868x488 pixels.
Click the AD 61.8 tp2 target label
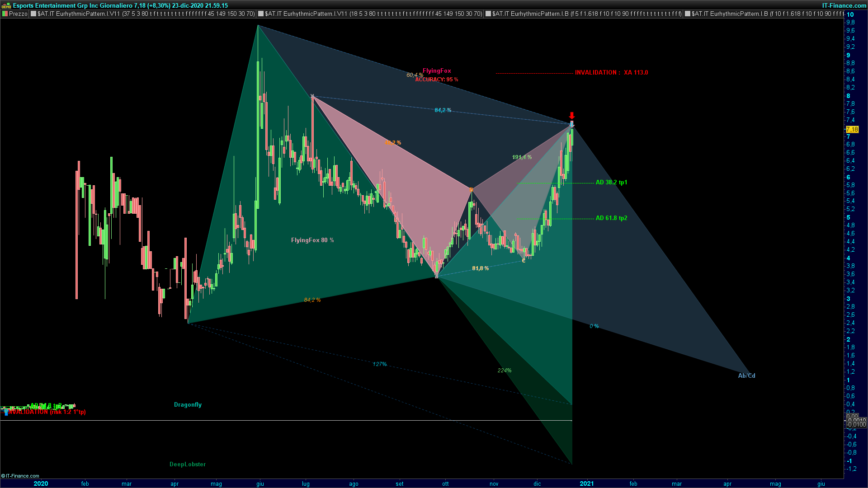coord(611,218)
